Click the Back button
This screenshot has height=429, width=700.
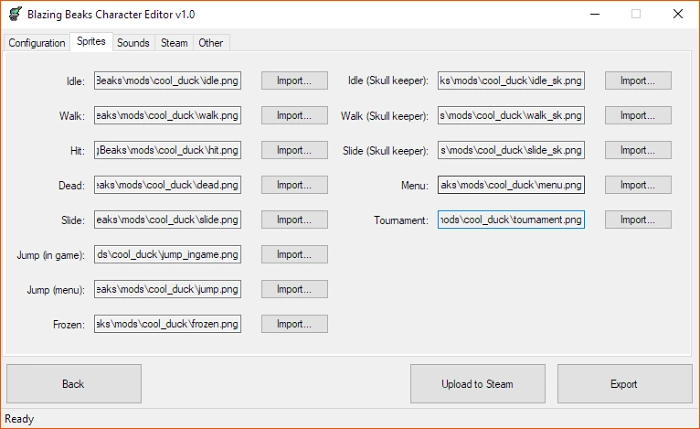point(73,384)
